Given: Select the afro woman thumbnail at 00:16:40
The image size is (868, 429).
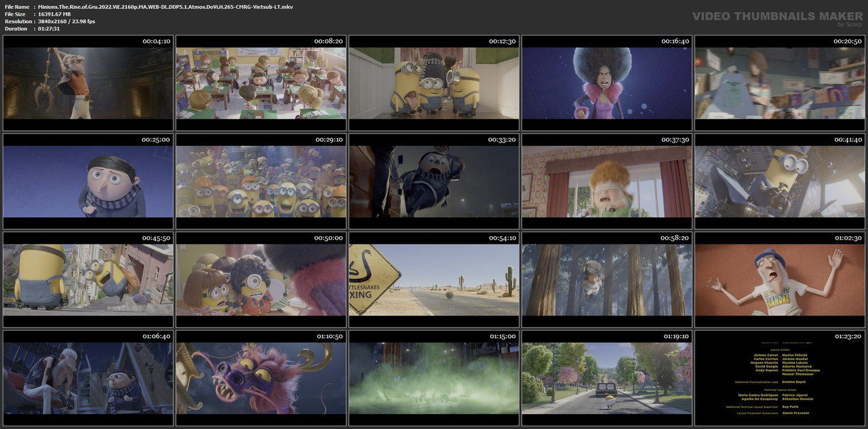Looking at the screenshot, I should (x=607, y=83).
